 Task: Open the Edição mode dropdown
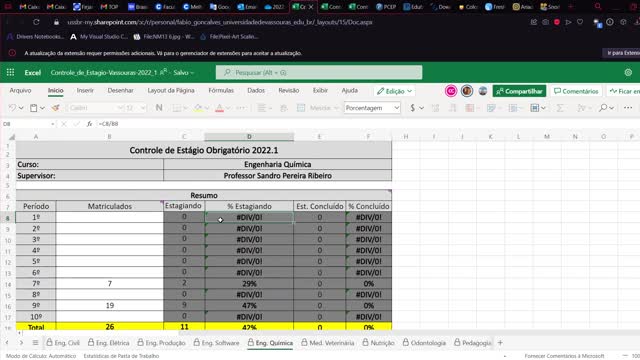pyautogui.click(x=394, y=91)
